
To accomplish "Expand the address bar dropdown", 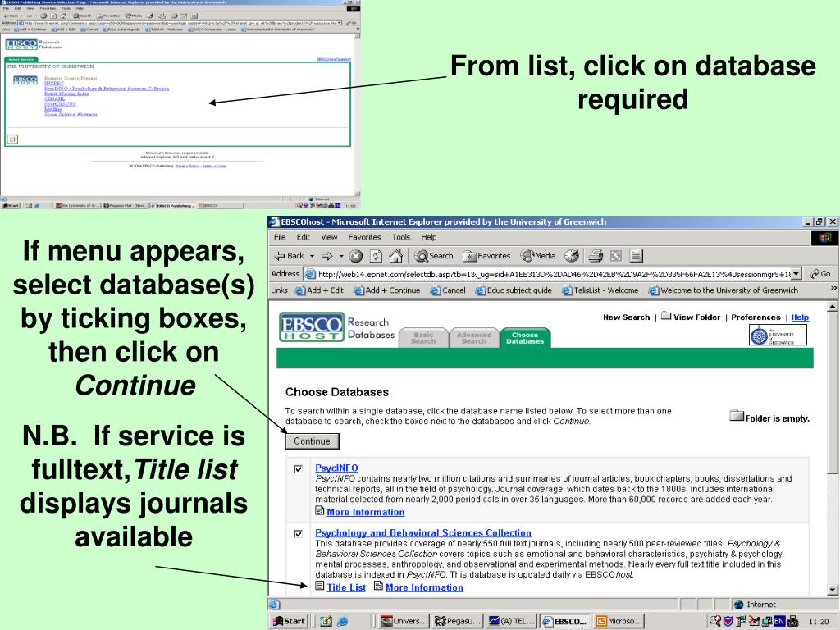I will point(797,274).
